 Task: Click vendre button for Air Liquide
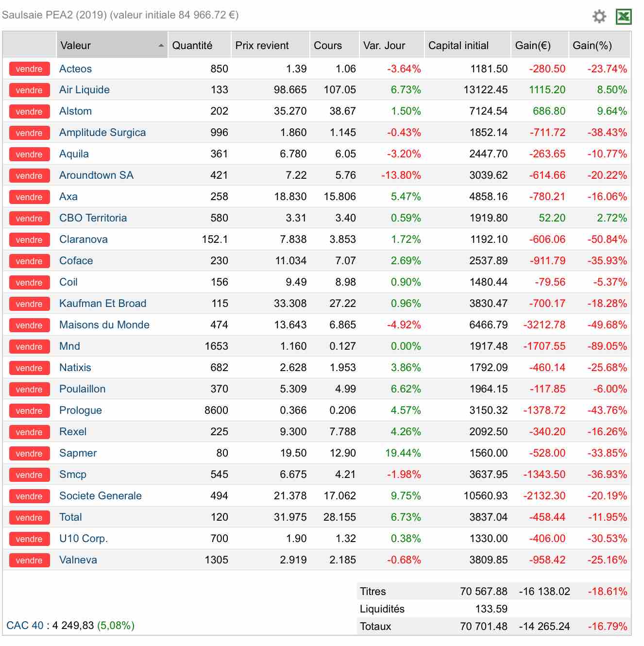coord(29,90)
